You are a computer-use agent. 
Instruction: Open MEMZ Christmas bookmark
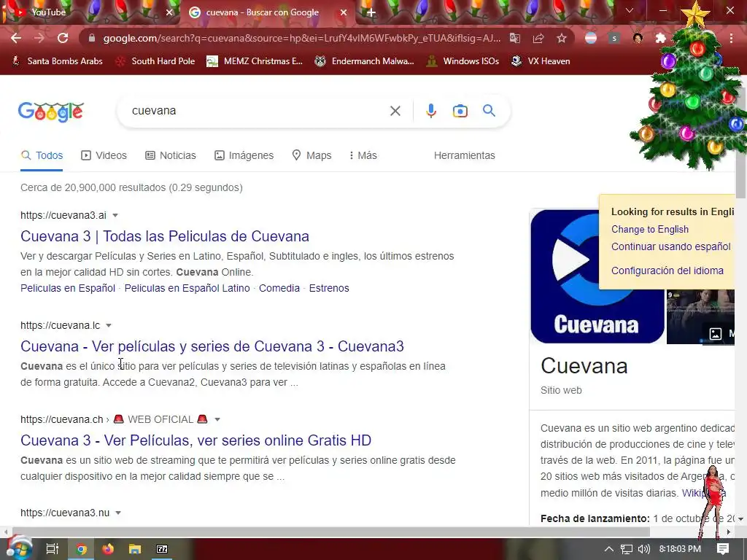[255, 61]
